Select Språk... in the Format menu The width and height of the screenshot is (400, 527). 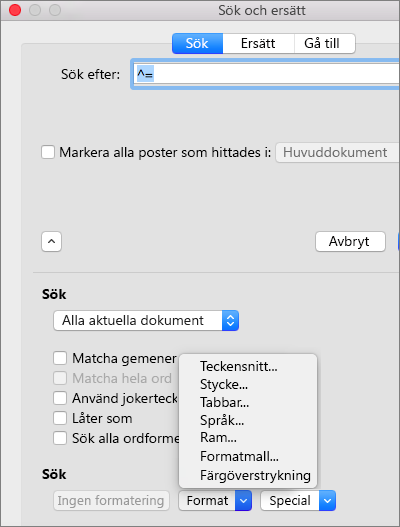[x=248, y=420]
